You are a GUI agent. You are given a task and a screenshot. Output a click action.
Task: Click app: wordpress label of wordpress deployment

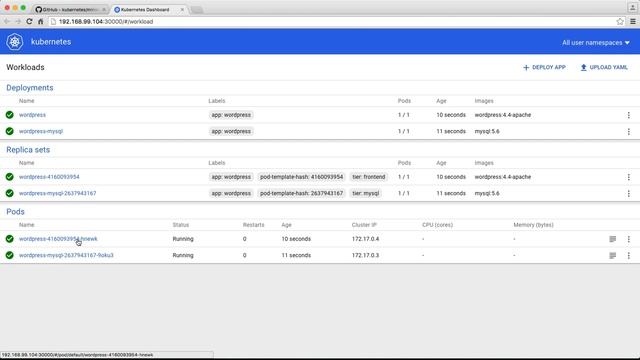(x=231, y=115)
